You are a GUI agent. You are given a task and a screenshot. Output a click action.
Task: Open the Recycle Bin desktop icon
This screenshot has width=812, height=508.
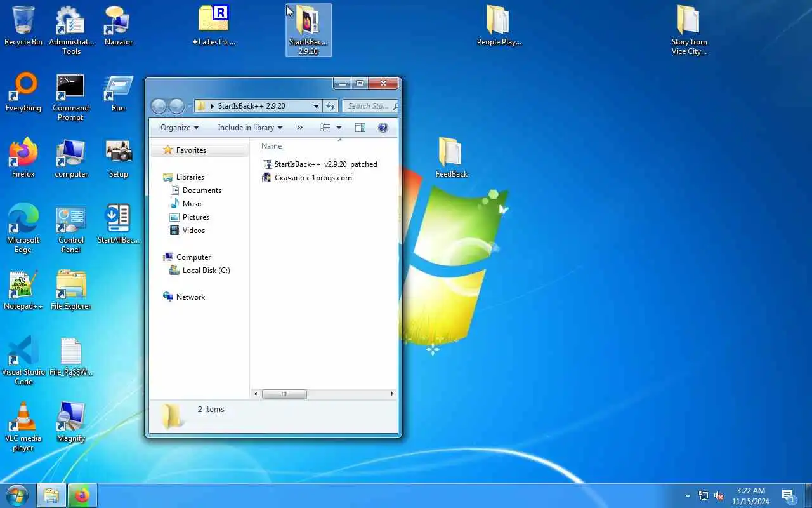(x=23, y=26)
